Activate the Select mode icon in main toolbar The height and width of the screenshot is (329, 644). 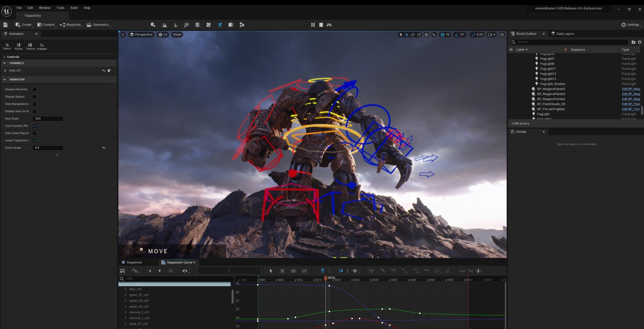153,25
